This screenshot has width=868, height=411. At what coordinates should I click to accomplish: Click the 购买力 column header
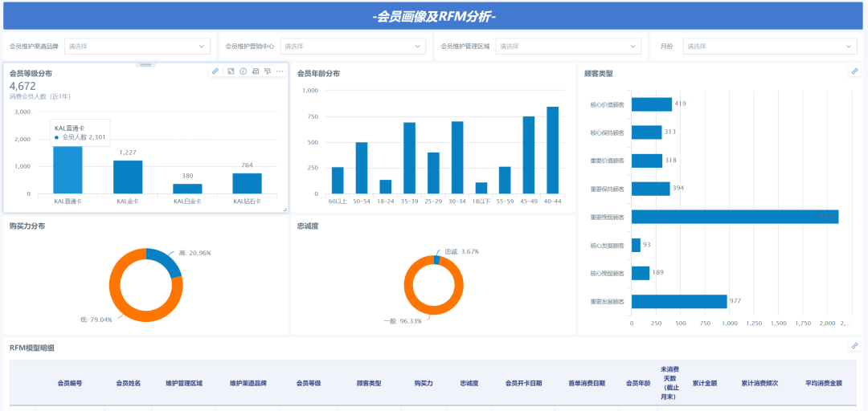424,383
